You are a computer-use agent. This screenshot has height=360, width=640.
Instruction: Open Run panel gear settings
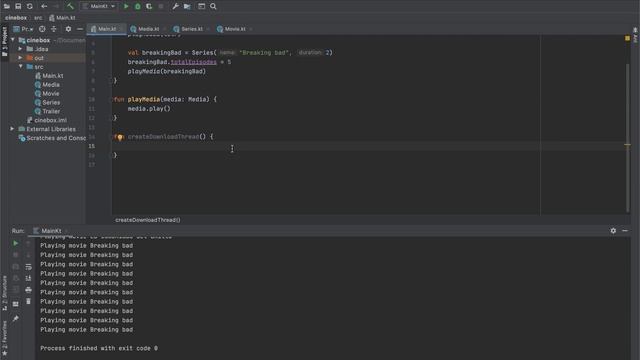[613, 231]
